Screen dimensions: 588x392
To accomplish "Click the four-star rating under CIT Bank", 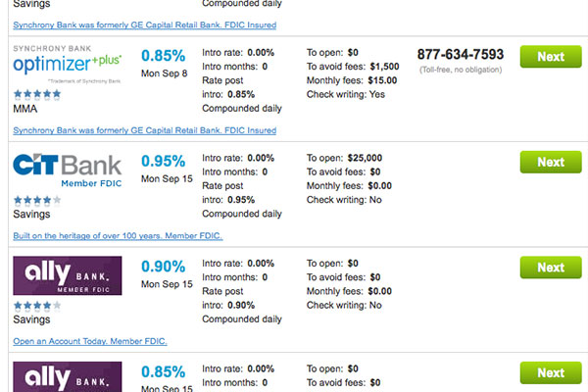I will pos(37,200).
